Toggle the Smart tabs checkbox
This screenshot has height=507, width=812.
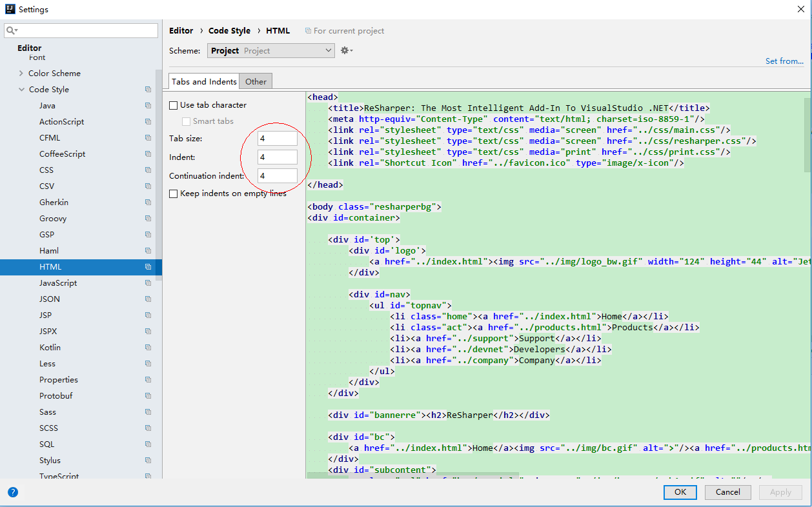186,121
